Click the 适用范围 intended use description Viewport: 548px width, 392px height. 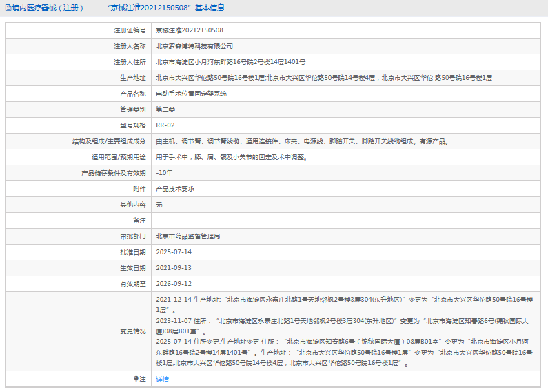pos(231,157)
